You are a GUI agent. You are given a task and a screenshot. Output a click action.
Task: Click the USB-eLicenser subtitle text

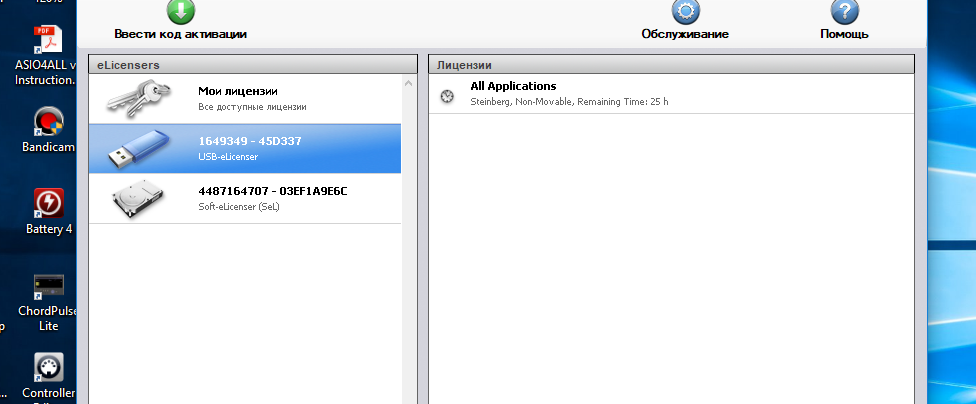click(x=228, y=157)
